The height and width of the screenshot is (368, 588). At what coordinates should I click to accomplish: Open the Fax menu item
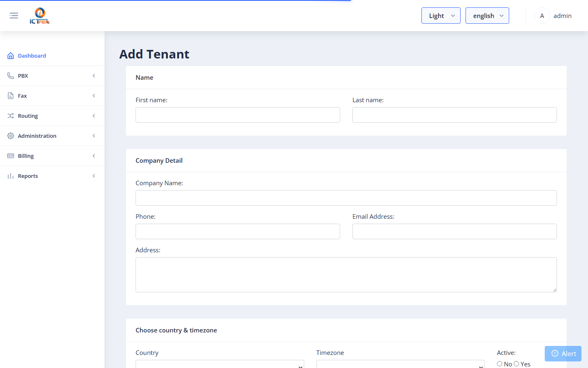click(x=52, y=96)
